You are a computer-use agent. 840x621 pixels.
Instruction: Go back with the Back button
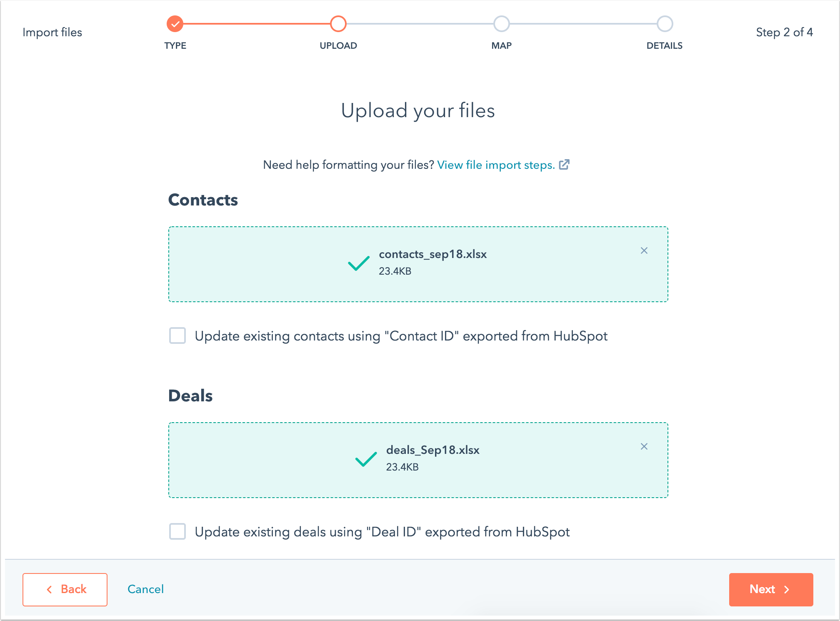click(x=65, y=589)
